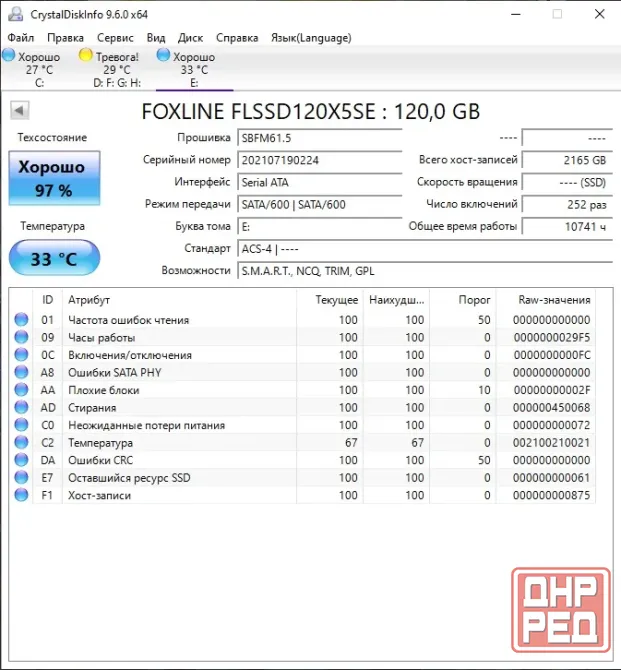Select the Стирания attribute row

303,407
